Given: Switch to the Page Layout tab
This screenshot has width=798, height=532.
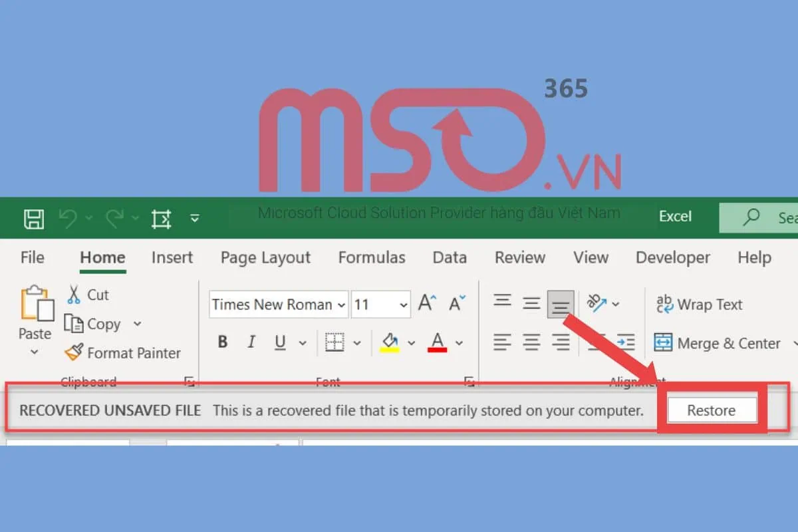Looking at the screenshot, I should tap(265, 257).
